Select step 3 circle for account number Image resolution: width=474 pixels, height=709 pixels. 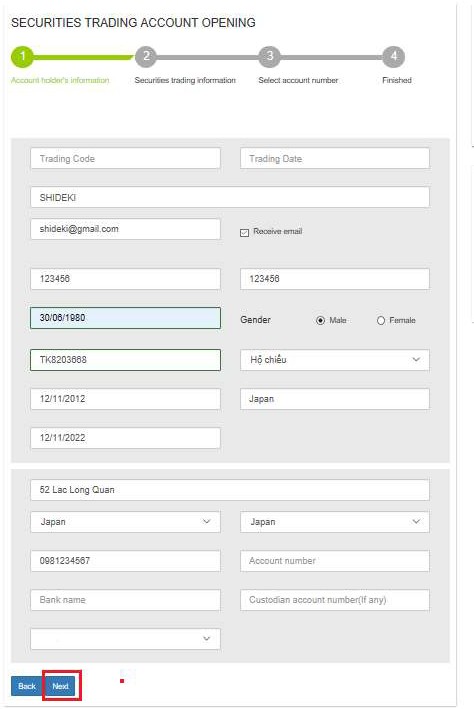tap(270, 57)
